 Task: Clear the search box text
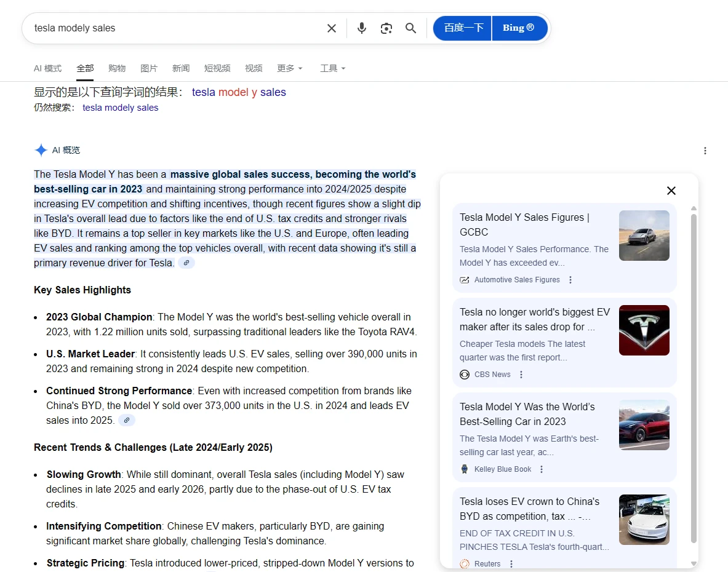click(332, 28)
